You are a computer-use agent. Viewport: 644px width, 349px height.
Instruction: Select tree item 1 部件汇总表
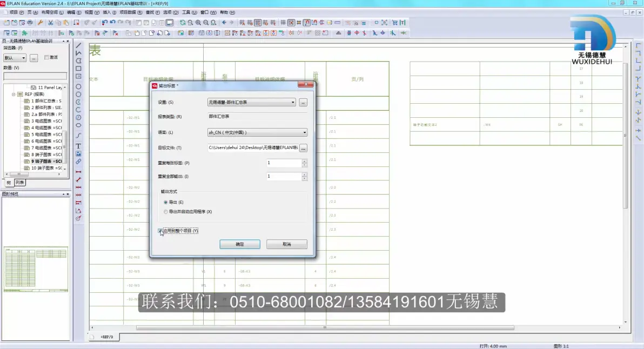tap(43, 100)
